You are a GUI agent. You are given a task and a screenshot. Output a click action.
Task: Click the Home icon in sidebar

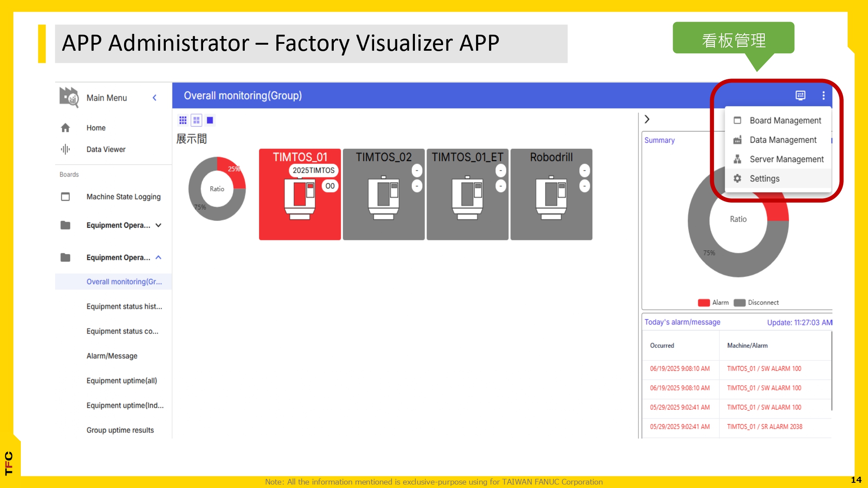point(66,128)
